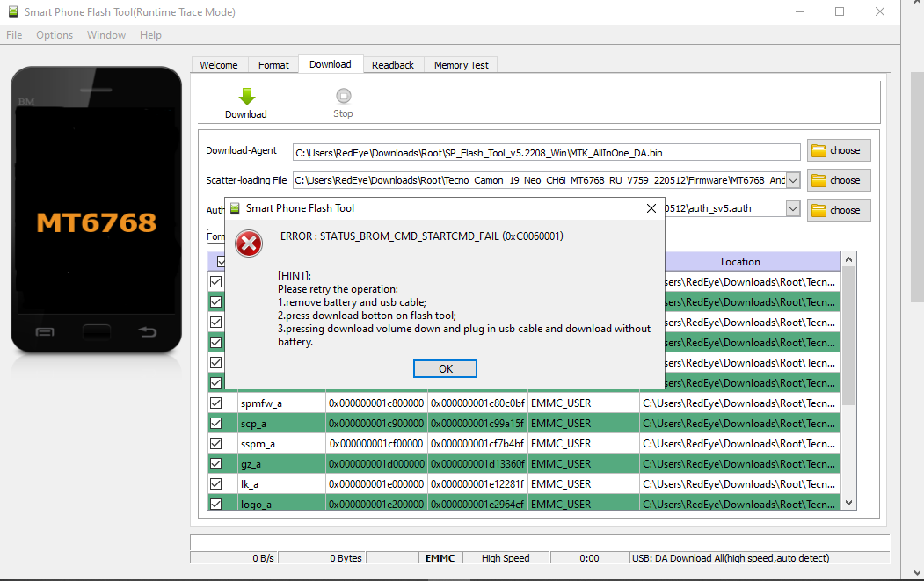Image resolution: width=924 pixels, height=581 pixels.
Task: Click the dialog's title bar icon
Action: tap(235, 208)
